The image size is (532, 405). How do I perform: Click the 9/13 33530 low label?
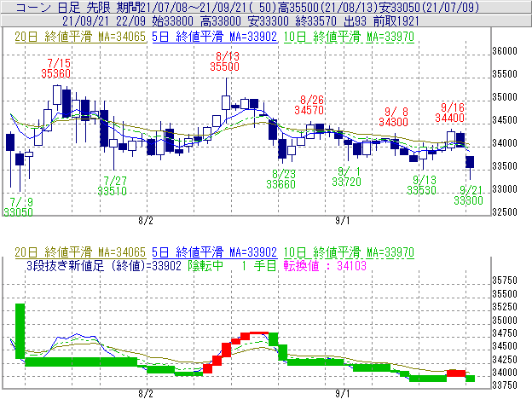pyautogui.click(x=421, y=185)
